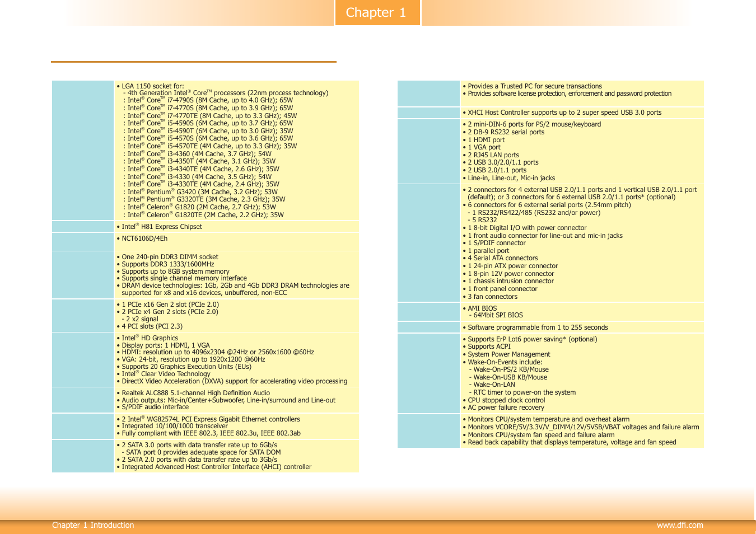
Task: Click the 'Intel HD Graphics' line
Action: point(147,338)
